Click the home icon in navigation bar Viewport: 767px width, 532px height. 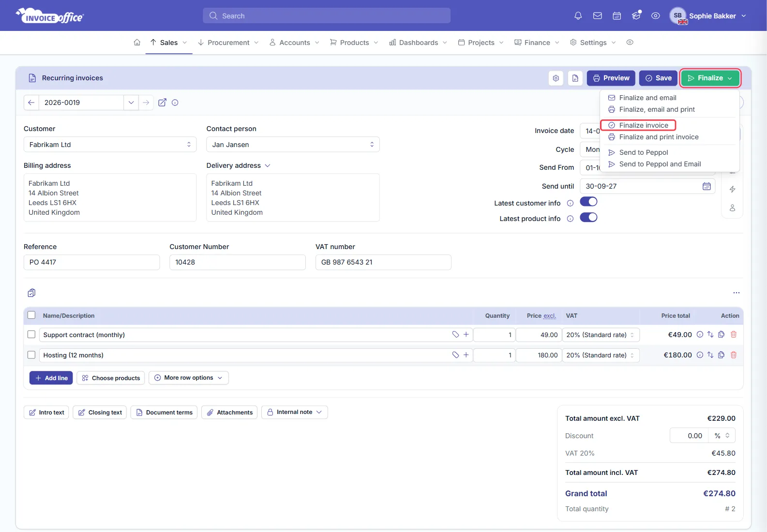137,43
